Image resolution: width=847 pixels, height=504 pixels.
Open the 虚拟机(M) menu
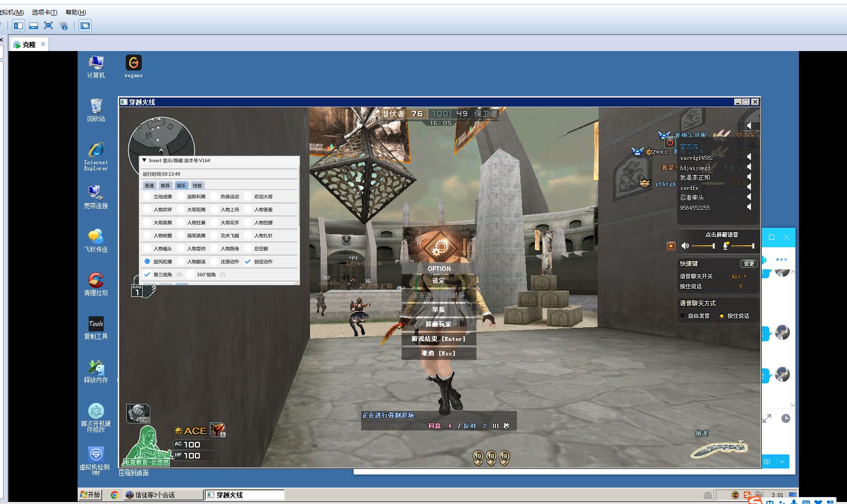11,12
